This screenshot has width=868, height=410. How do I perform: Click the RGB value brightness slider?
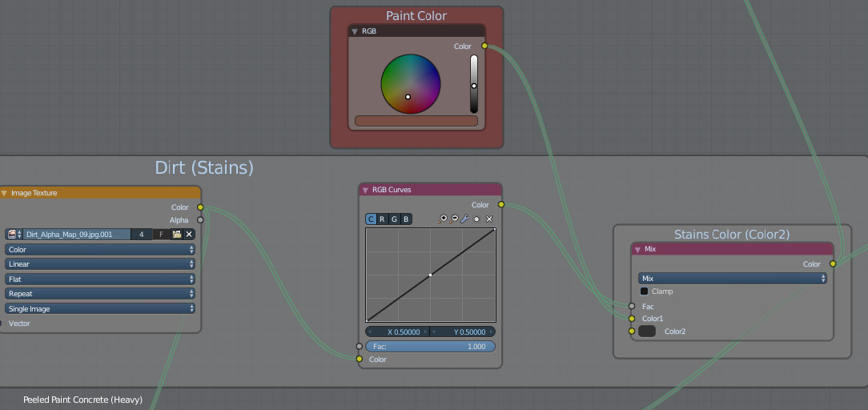pyautogui.click(x=474, y=84)
